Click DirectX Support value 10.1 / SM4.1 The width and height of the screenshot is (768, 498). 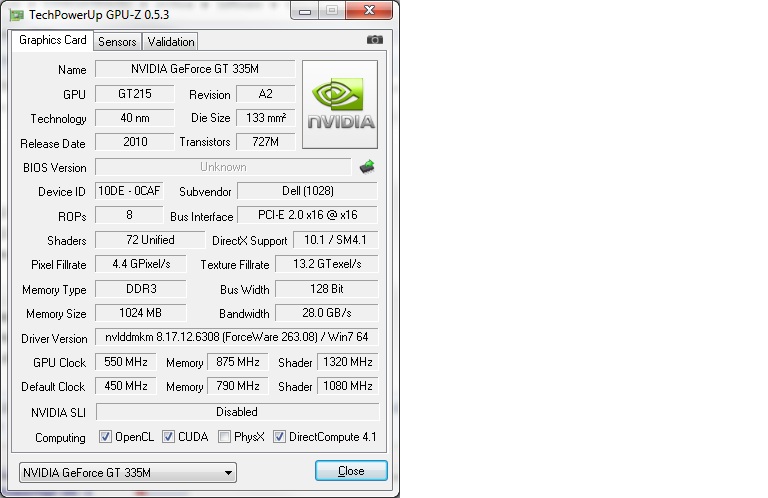coord(336,240)
